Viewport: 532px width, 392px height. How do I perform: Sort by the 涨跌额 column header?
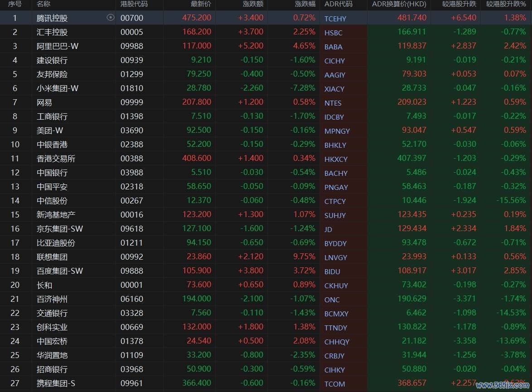pyautogui.click(x=253, y=4)
